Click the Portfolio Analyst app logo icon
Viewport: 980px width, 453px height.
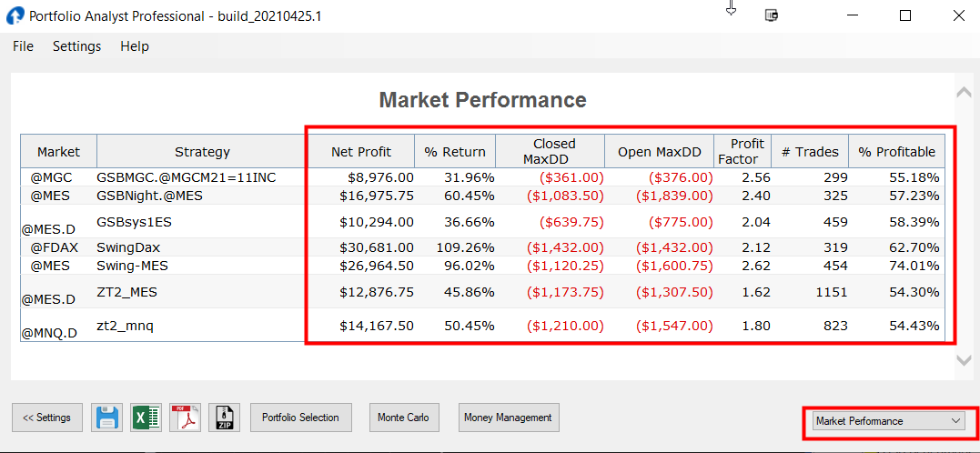15,16
